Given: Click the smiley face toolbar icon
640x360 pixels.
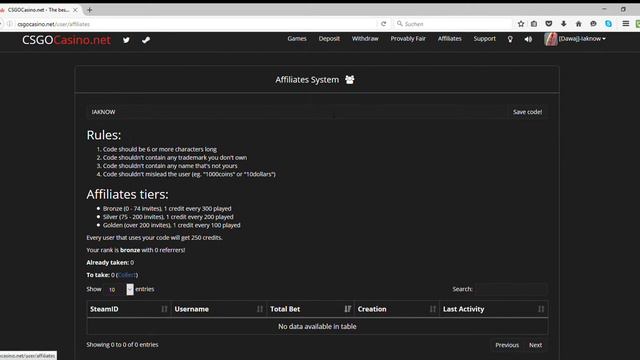Looking at the screenshot, I should (593, 24).
